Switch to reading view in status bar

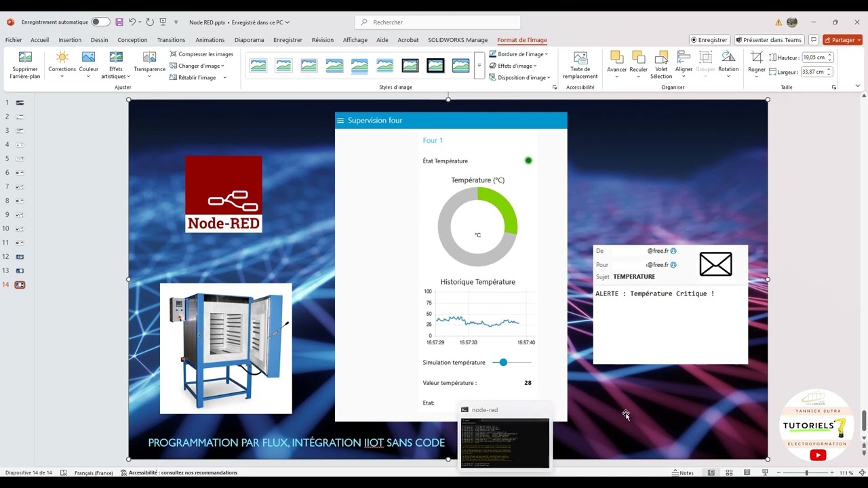(x=747, y=472)
